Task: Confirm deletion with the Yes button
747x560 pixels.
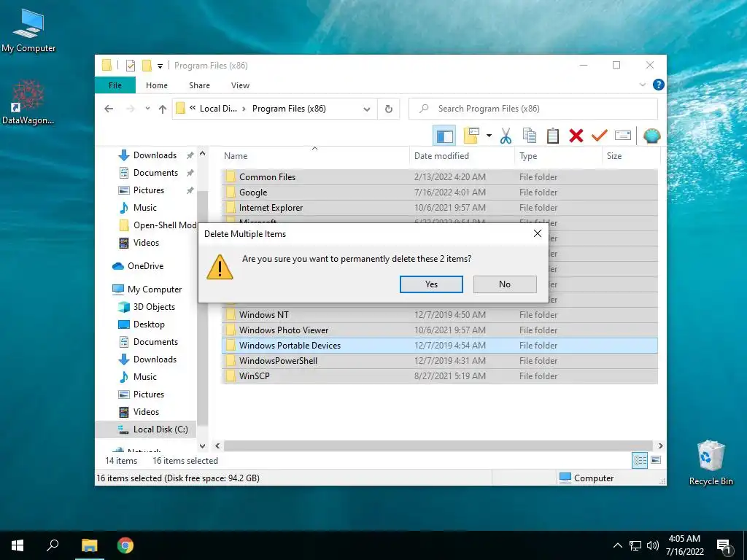Action: coord(431,284)
